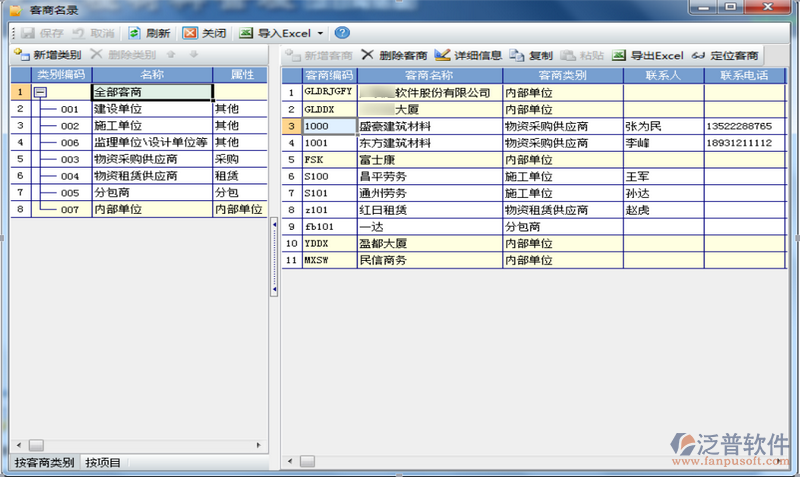
Task: Collapse the left panel using splitter arrow
Action: point(274,290)
